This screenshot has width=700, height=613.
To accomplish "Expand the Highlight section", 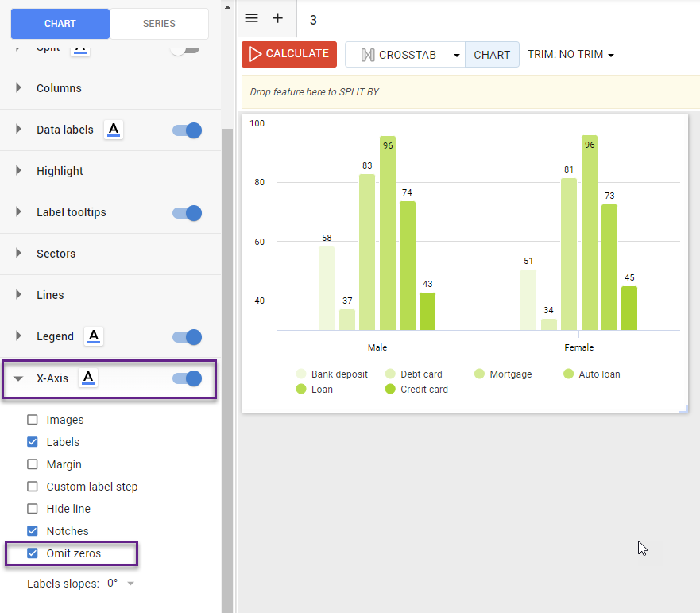I will (19, 171).
